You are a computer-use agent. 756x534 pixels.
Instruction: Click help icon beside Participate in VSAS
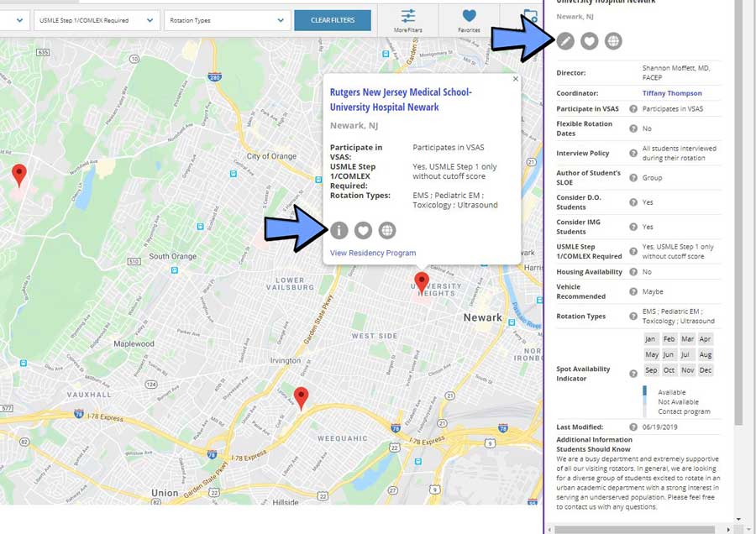tap(633, 109)
